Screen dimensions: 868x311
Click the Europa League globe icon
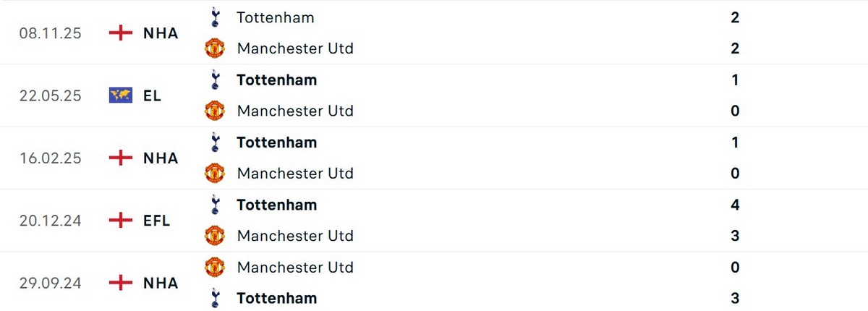tap(120, 95)
